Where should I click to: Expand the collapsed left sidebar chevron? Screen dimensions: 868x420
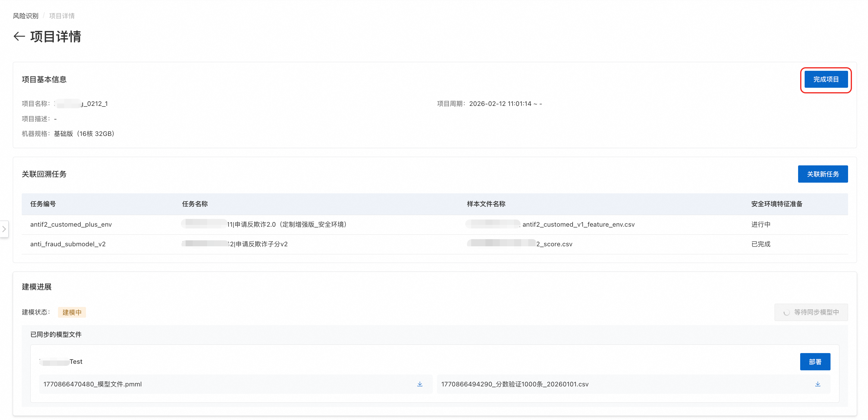(4, 229)
